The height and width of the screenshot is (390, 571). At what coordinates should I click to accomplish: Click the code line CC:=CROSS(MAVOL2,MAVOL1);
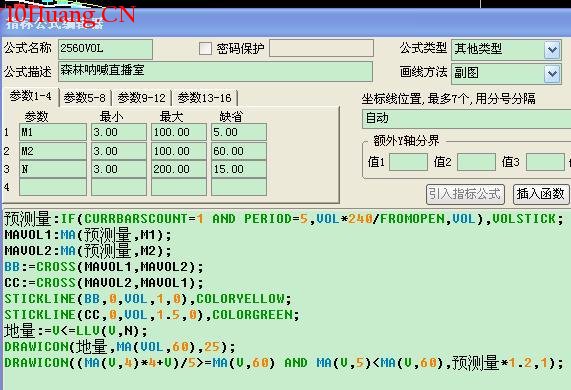104,283
